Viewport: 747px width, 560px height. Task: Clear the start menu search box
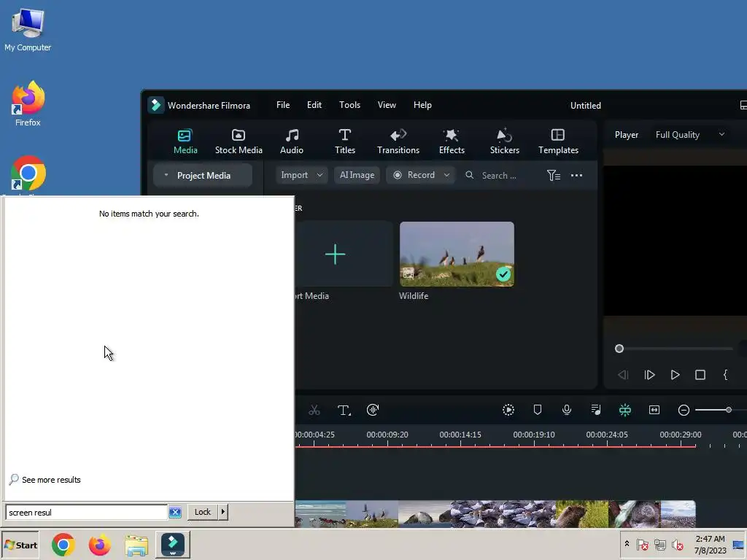175,513
